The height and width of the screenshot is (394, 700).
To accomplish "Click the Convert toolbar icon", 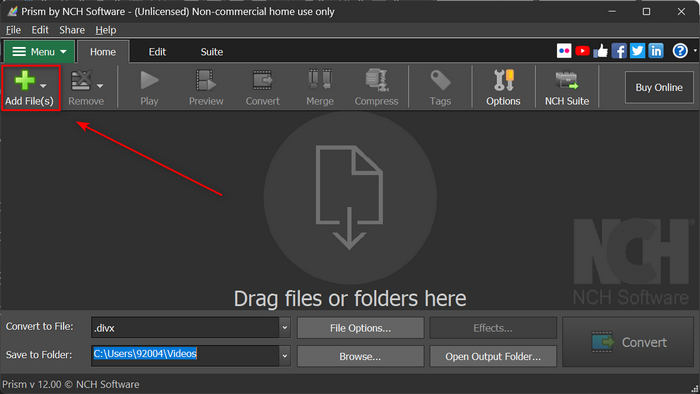I will coord(262,81).
